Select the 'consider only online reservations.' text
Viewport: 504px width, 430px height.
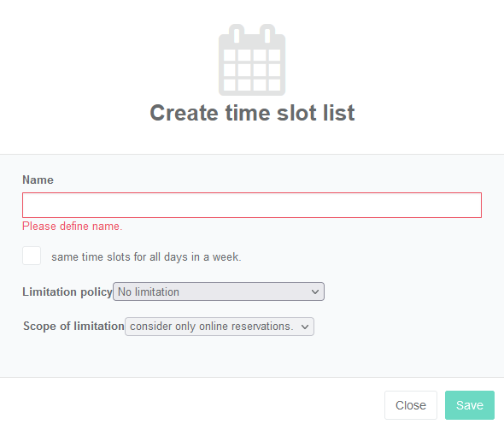[212, 327]
